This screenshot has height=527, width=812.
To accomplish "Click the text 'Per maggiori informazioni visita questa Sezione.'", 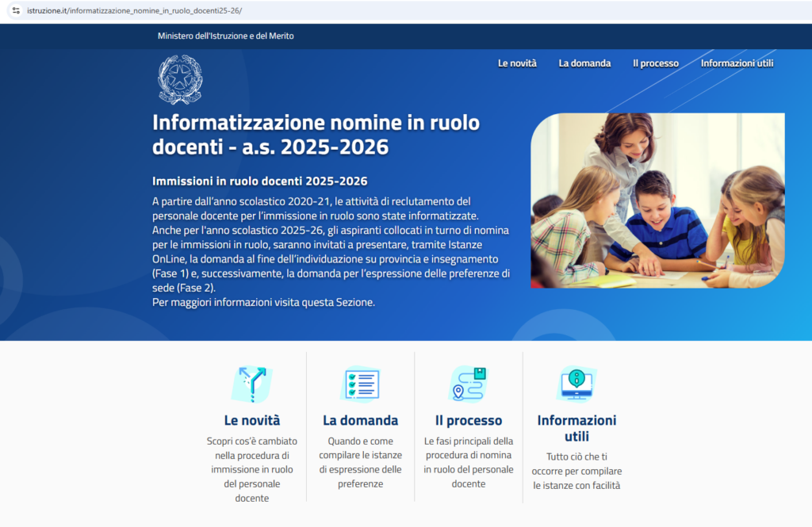I will pos(263,302).
